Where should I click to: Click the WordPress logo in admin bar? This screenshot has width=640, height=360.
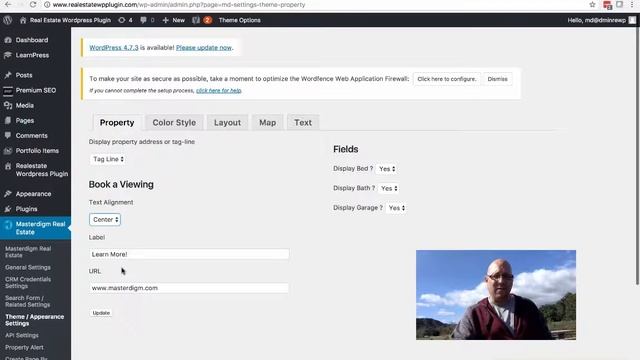(x=7, y=20)
